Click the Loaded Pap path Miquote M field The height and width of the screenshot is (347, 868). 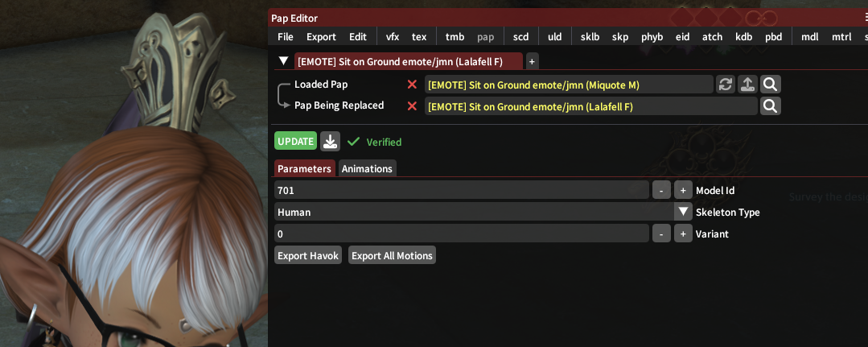tap(569, 85)
